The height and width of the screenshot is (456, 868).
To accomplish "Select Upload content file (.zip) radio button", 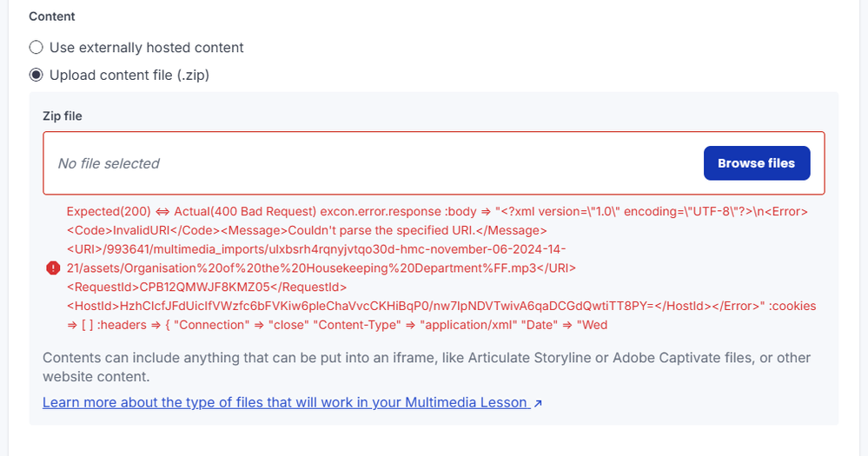I will pyautogui.click(x=36, y=76).
